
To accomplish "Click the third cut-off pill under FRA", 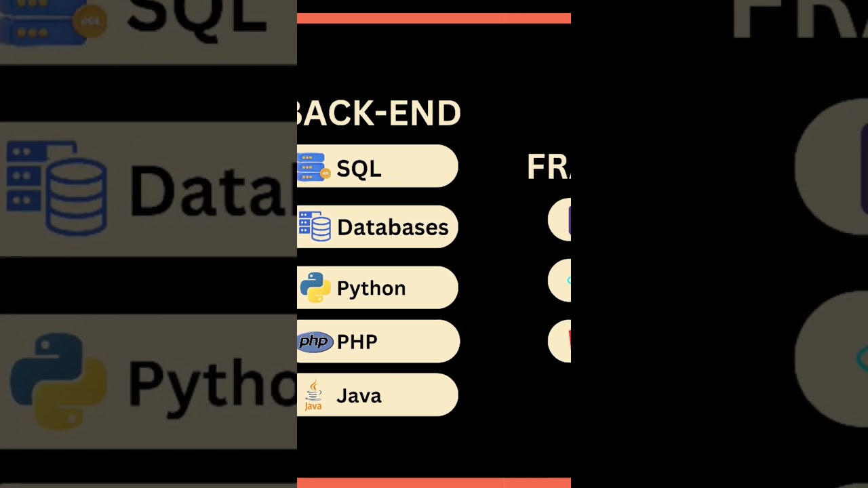I will 559,341.
